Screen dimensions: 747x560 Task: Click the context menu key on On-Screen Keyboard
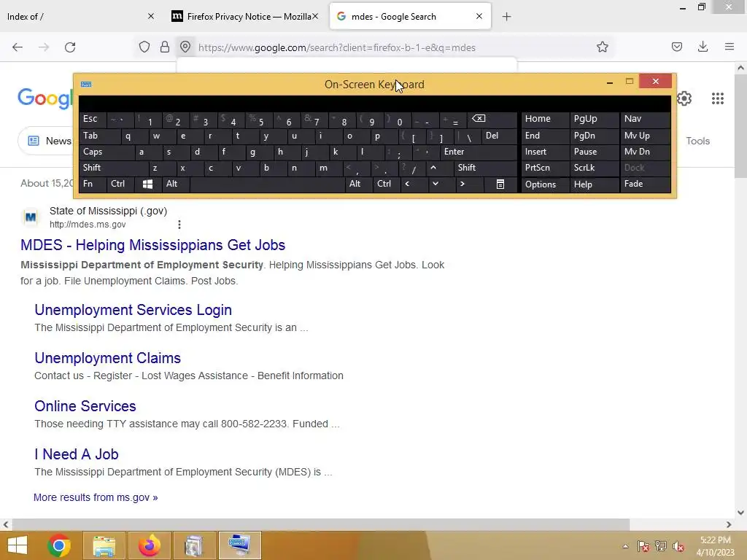point(500,184)
